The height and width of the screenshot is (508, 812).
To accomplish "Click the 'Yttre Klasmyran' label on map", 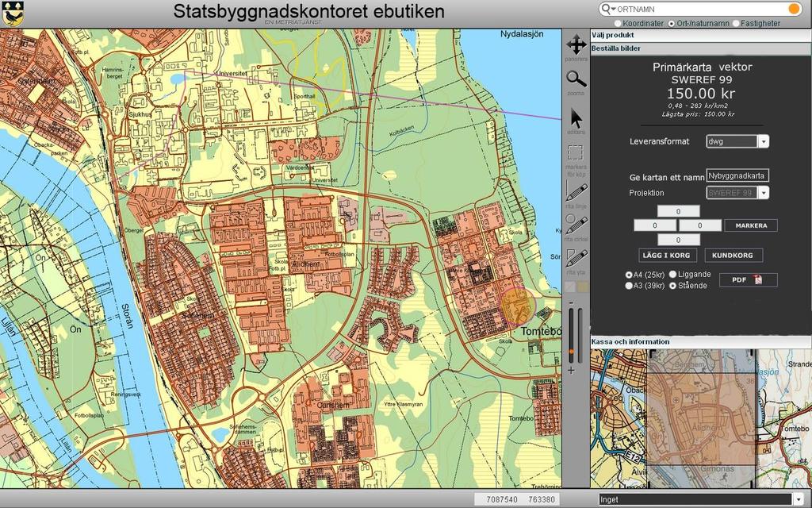I will click(403, 404).
